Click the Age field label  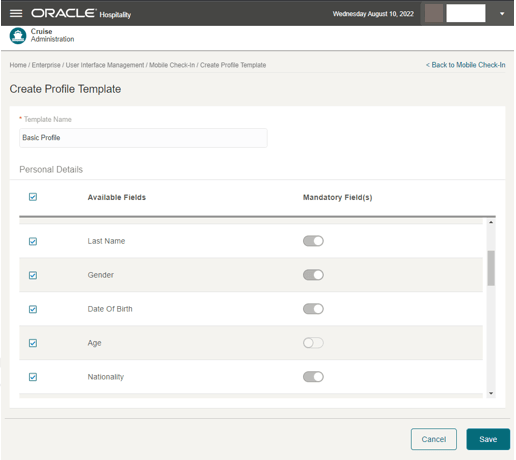point(94,343)
